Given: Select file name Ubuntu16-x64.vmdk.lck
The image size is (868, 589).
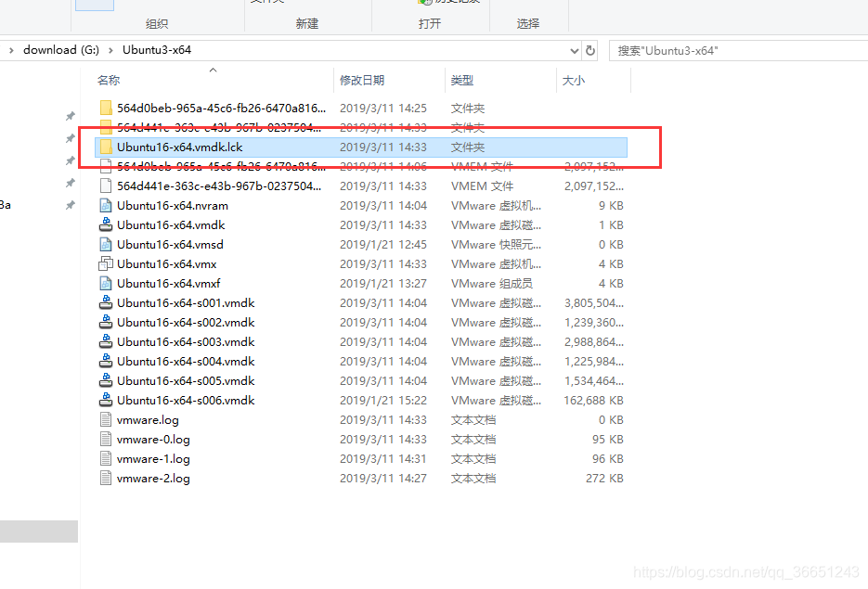Looking at the screenshot, I should coord(180,147).
